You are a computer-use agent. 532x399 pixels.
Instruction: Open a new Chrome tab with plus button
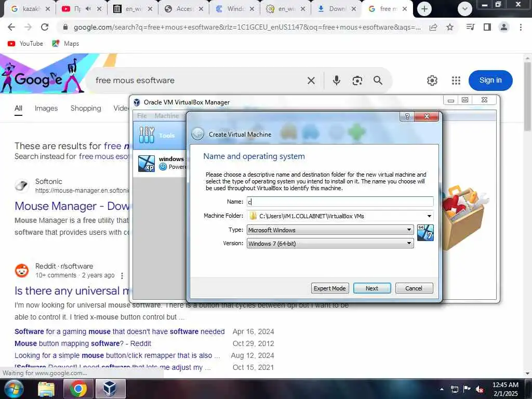tap(424, 9)
